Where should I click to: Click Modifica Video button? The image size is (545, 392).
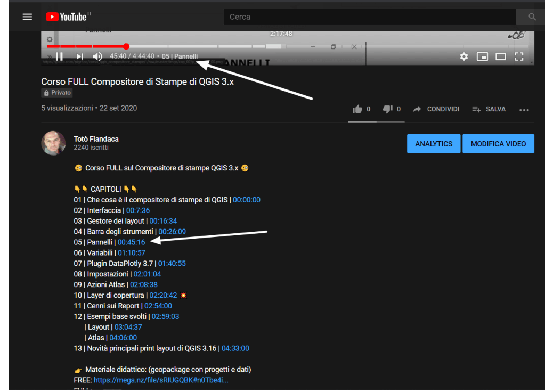click(498, 144)
